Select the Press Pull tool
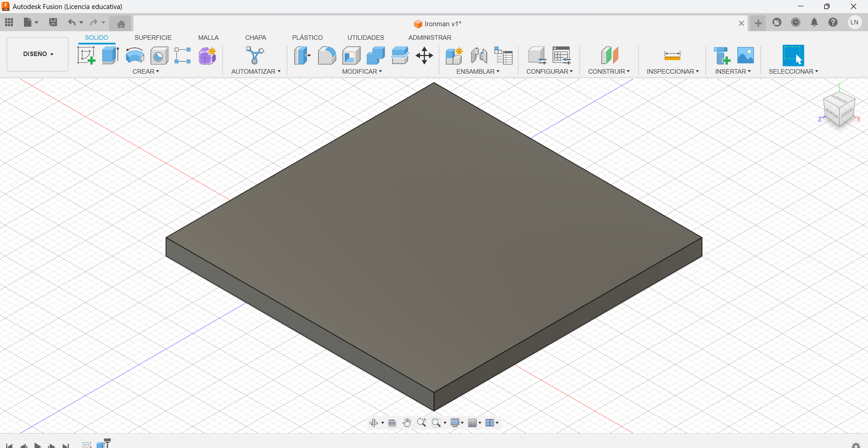 pyautogui.click(x=302, y=56)
